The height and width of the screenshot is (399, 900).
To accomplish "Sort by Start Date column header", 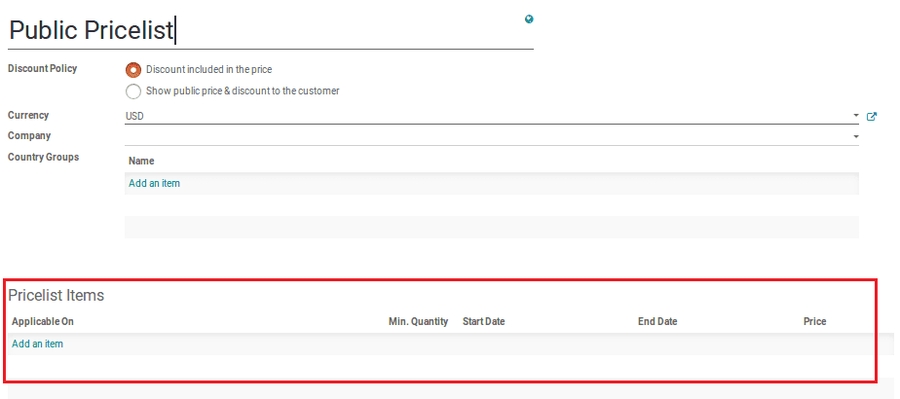I will click(x=483, y=321).
